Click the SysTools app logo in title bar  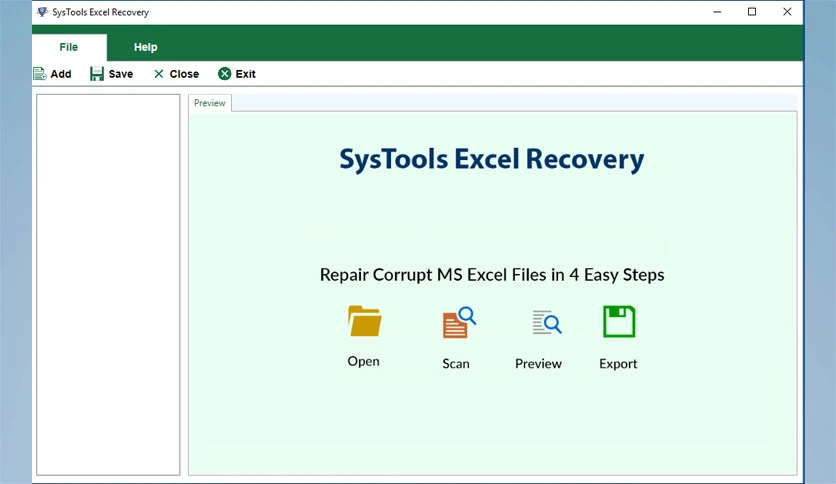[x=42, y=12]
